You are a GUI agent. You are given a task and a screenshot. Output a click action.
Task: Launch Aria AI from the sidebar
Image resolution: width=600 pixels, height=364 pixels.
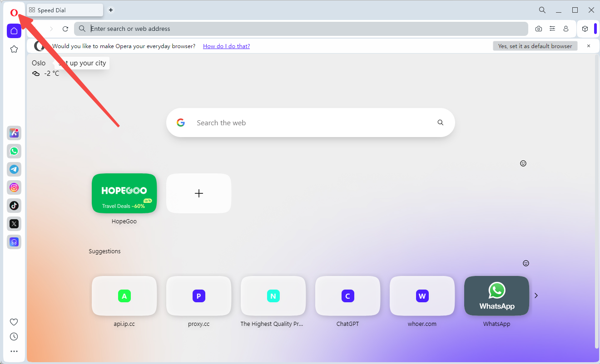pyautogui.click(x=14, y=133)
